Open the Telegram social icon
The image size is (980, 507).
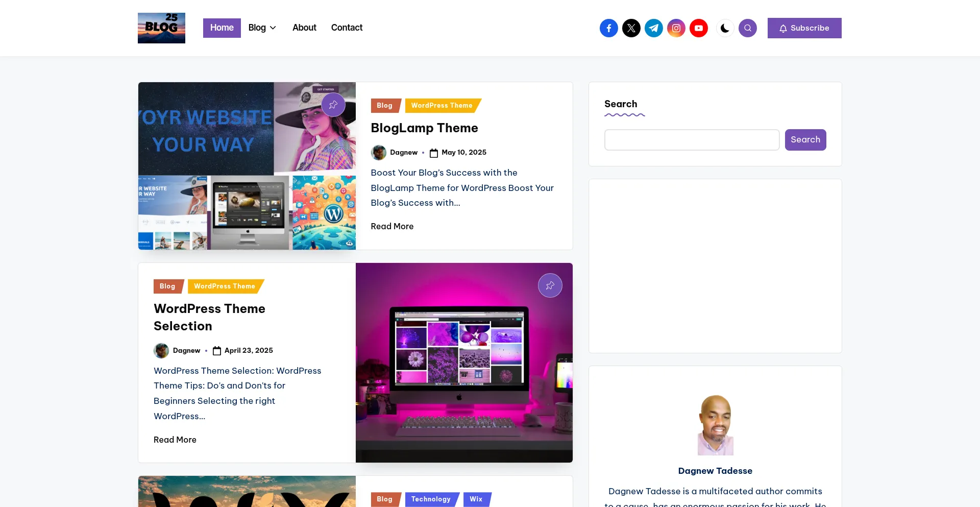[x=653, y=28]
